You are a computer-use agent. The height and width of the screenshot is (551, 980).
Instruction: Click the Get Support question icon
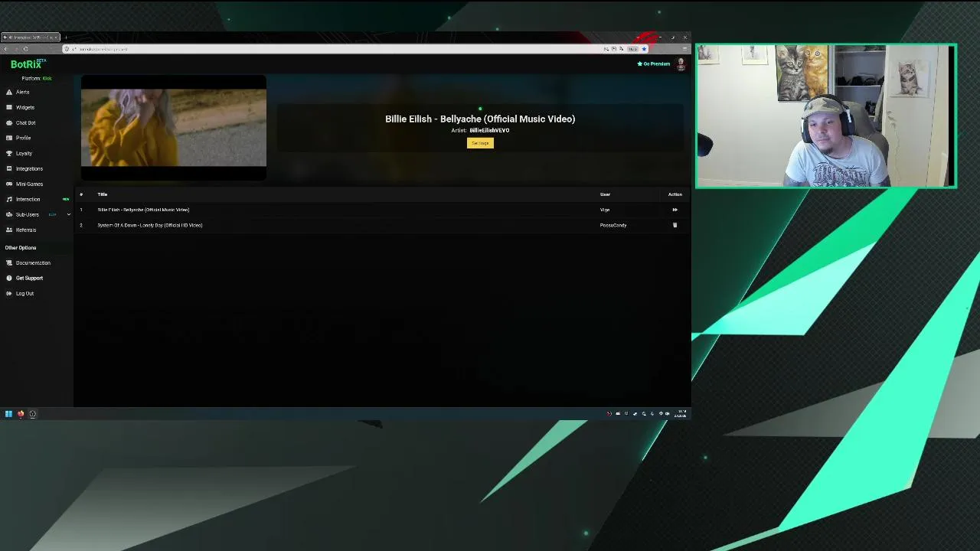8,278
